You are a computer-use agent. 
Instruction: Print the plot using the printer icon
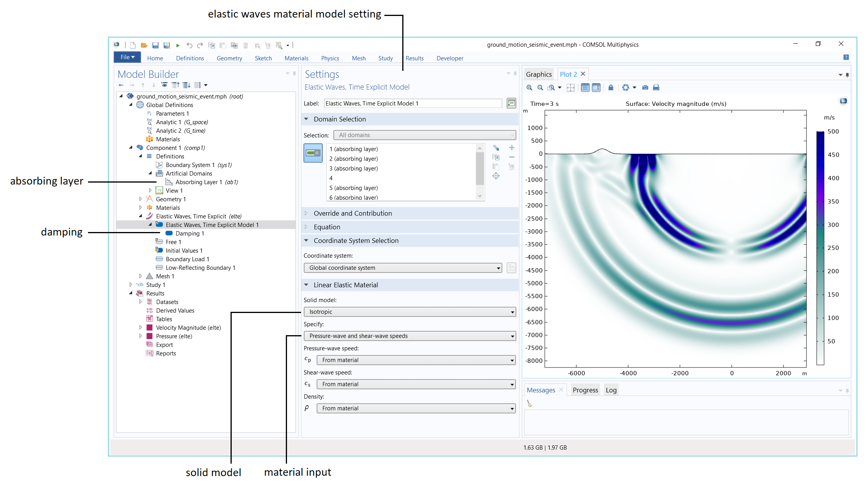(x=656, y=88)
